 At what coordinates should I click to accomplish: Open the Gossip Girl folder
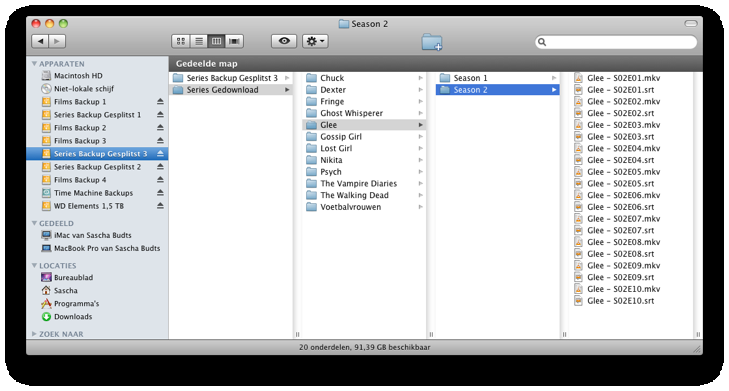pyautogui.click(x=364, y=137)
